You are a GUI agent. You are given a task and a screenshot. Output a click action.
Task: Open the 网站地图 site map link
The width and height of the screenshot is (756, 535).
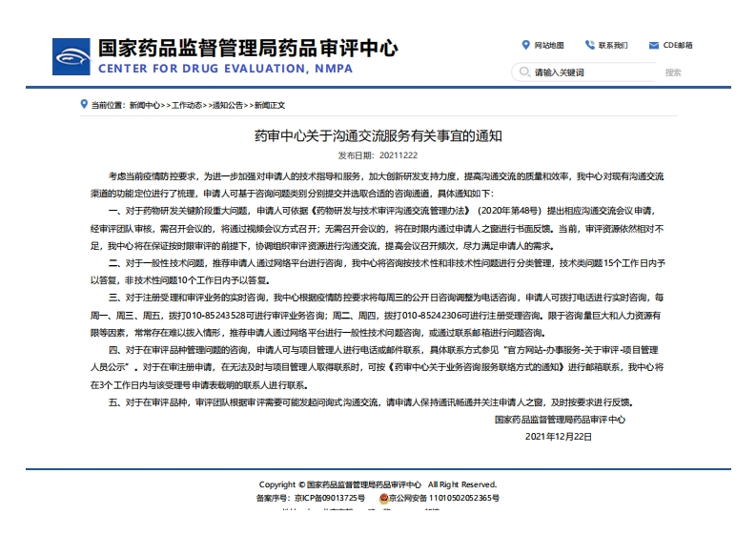point(549,45)
